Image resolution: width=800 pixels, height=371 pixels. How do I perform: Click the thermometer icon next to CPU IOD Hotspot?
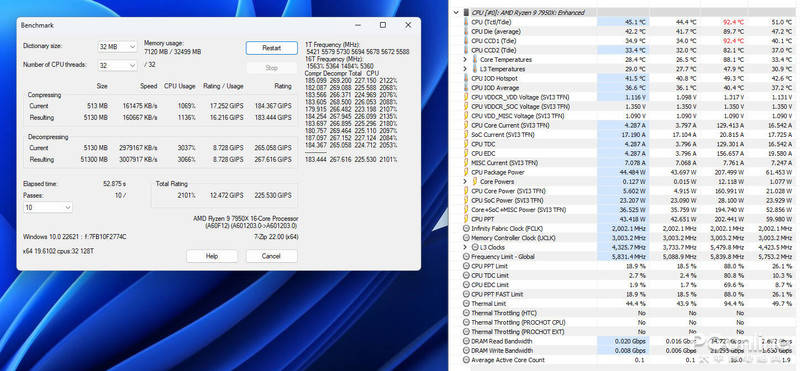pyautogui.click(x=466, y=78)
